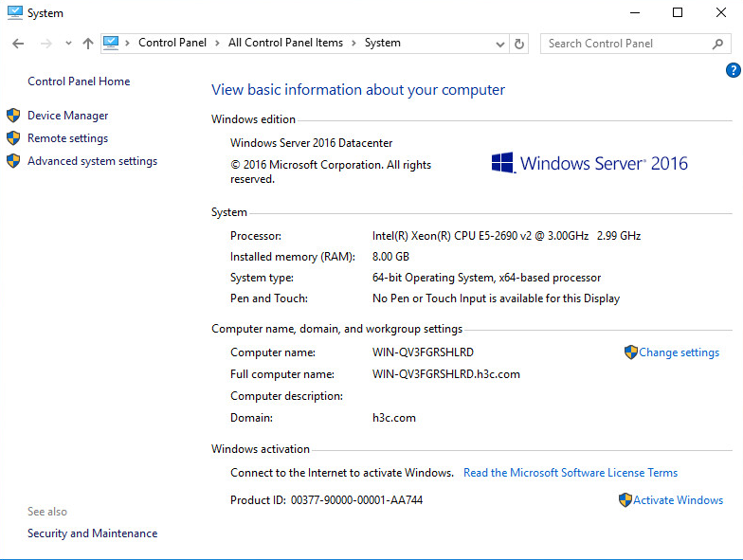The image size is (743, 560).
Task: Select the System breadcrumb
Action: pyautogui.click(x=383, y=43)
